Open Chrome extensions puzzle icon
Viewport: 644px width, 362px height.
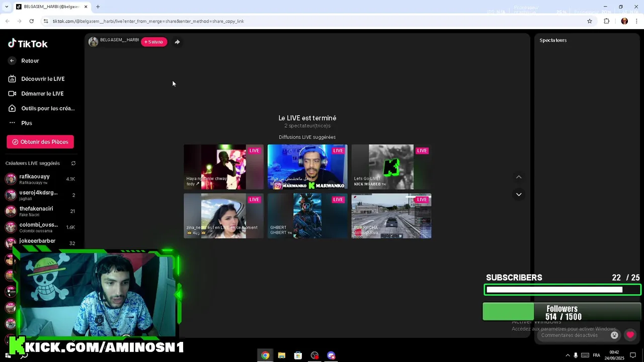tap(606, 21)
